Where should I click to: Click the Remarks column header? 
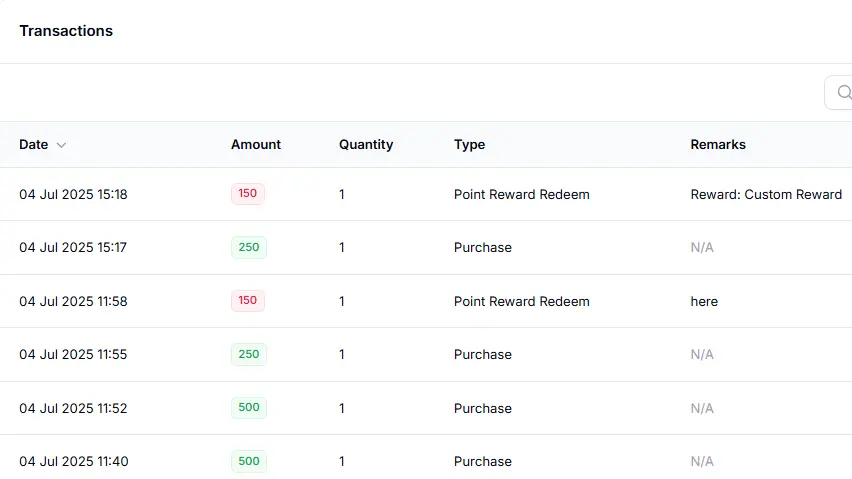point(718,144)
